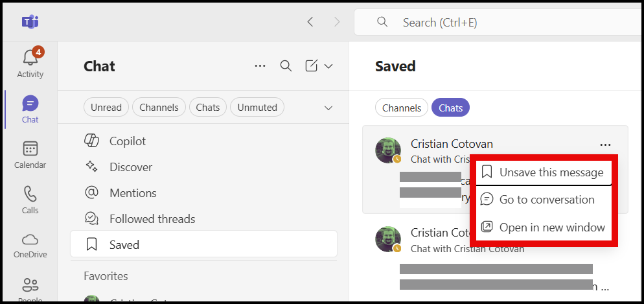Select Unsave this message
The image size is (644, 304).
click(x=551, y=172)
